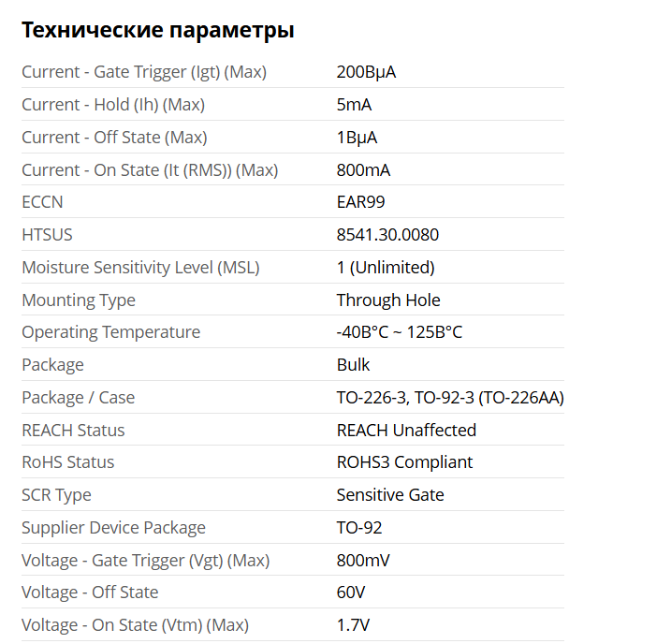Image resolution: width=671 pixels, height=644 pixels.
Task: Select the "Sensitive Gate" value
Action: tap(390, 495)
